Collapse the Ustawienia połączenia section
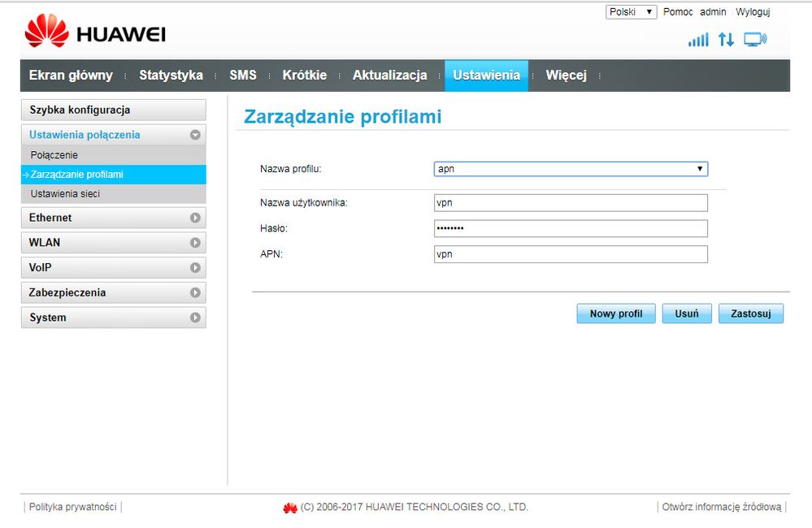The height and width of the screenshot is (528, 812). click(x=195, y=136)
